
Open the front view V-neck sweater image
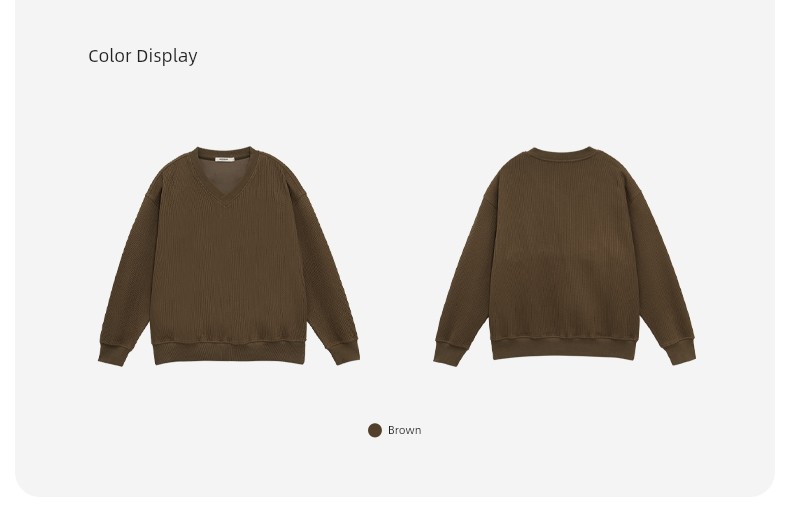pos(229,256)
